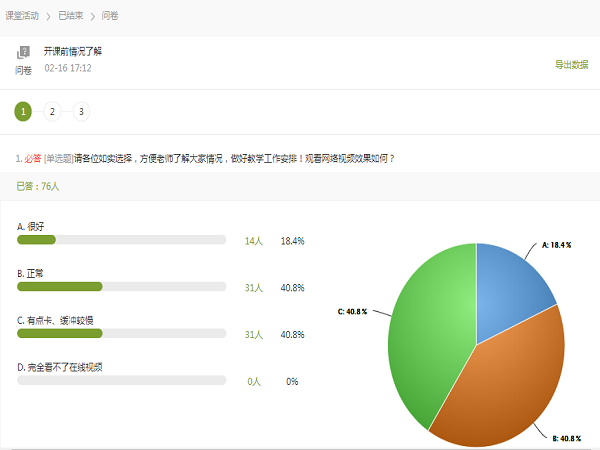
Task: Click progress bar for option B 正常
Action: point(122,287)
